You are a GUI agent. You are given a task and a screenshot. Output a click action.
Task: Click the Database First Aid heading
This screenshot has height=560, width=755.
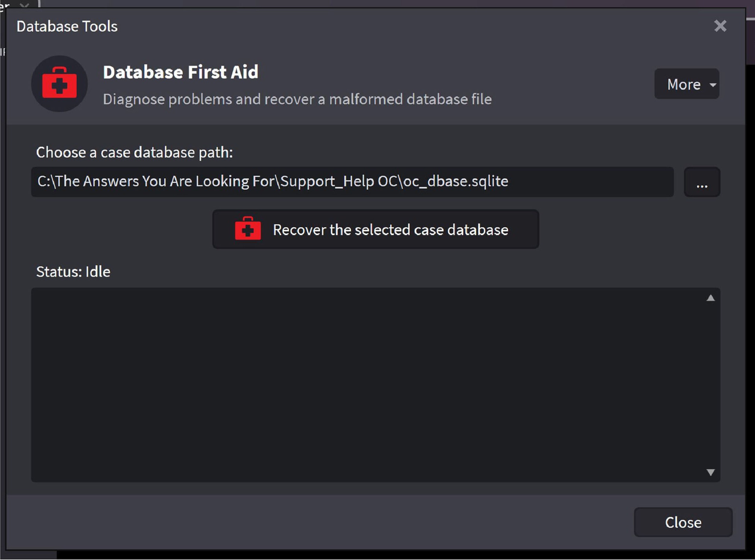[180, 72]
